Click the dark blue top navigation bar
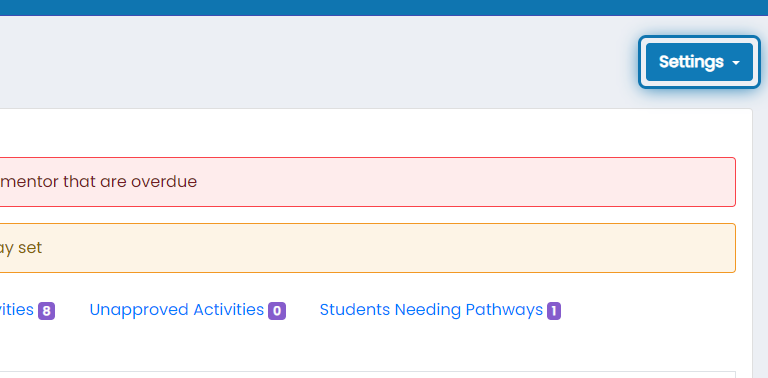 pos(384,8)
